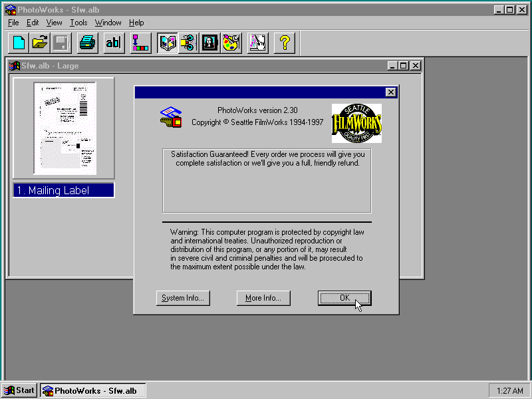The width and height of the screenshot is (532, 399).
Task: Maximize the PhotoWorks main window
Action: coord(509,10)
